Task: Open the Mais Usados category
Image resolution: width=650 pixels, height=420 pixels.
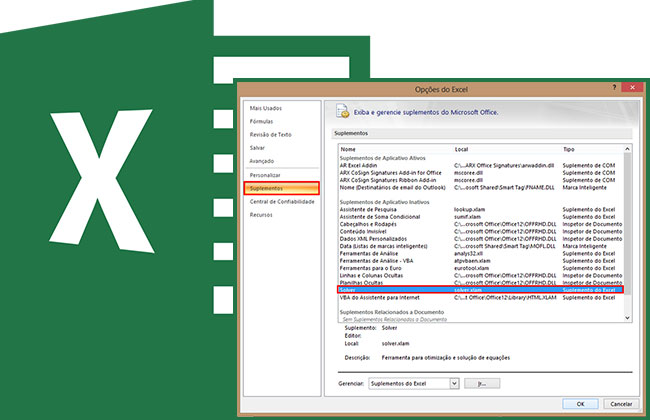Action: click(x=266, y=108)
